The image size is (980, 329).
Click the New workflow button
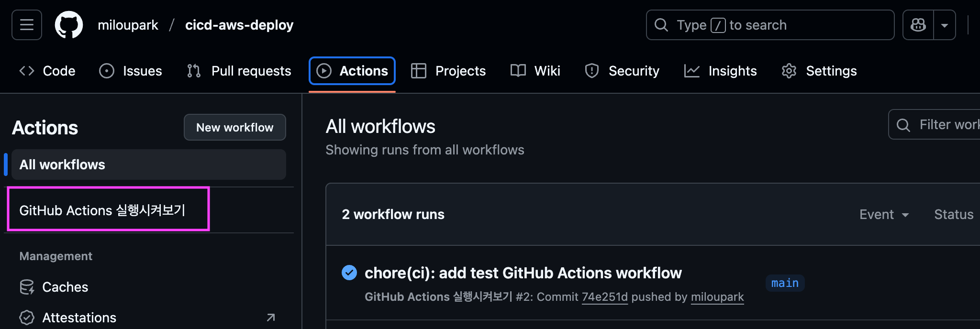point(234,127)
